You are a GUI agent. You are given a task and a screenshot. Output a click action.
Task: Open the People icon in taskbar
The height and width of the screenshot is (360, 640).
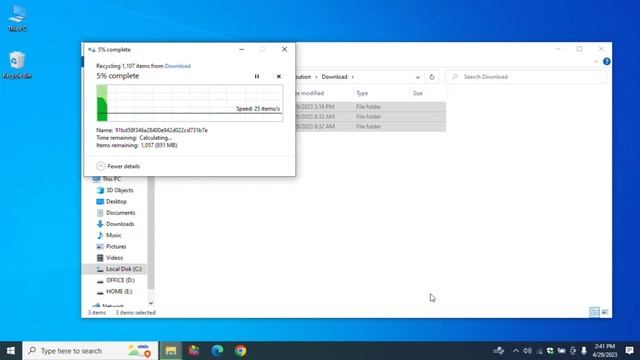point(498,351)
